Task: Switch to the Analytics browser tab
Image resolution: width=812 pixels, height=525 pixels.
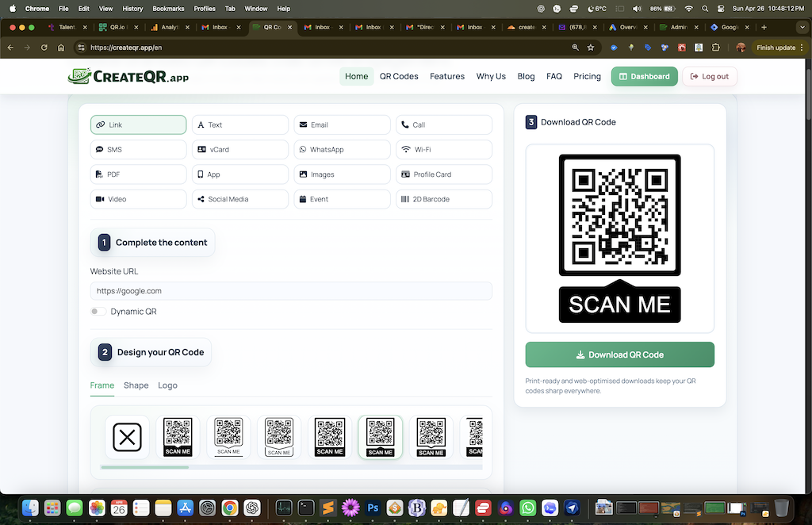Action: 169,28
